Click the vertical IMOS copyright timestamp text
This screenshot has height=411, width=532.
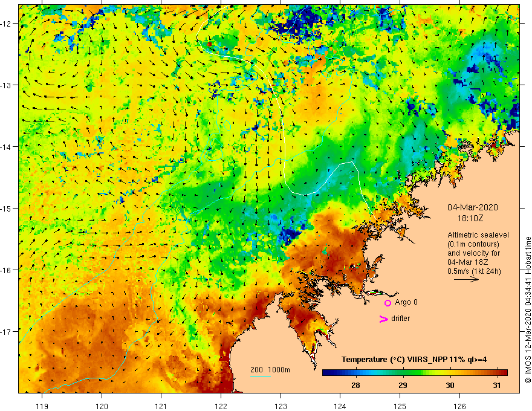click(528, 310)
